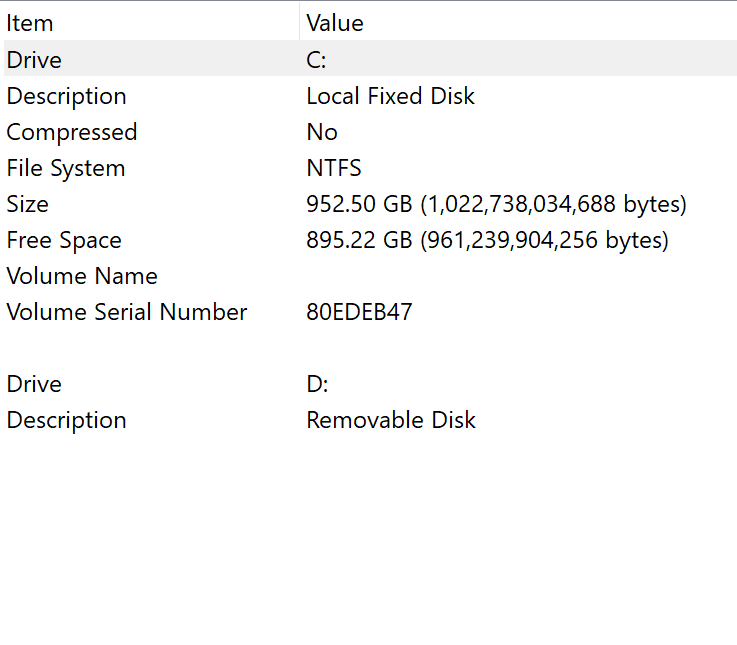Click the "No" value for Compressed
737x645 pixels.
(322, 132)
